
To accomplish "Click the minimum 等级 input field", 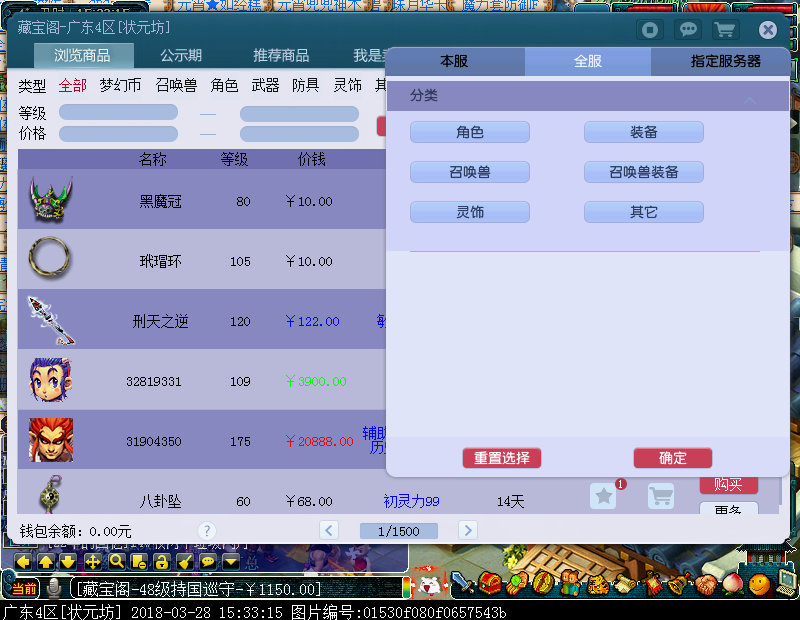I will tap(118, 112).
